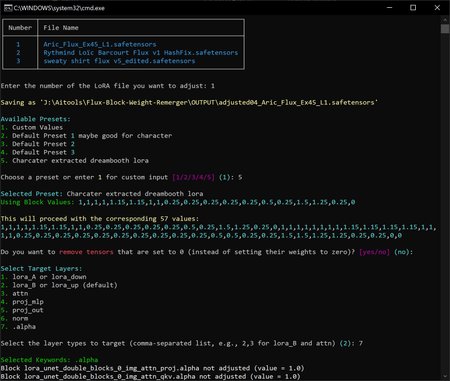Click the red 'remove tensors' text

pos(86,252)
